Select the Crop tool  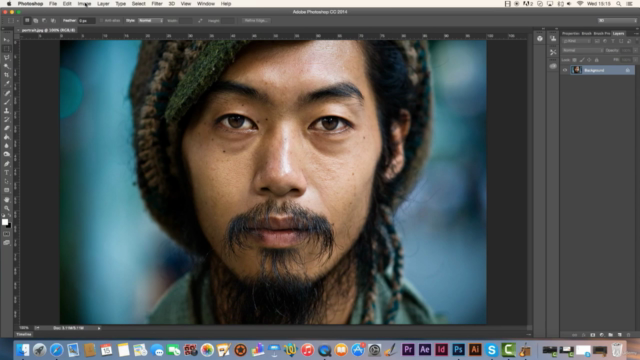click(x=7, y=75)
